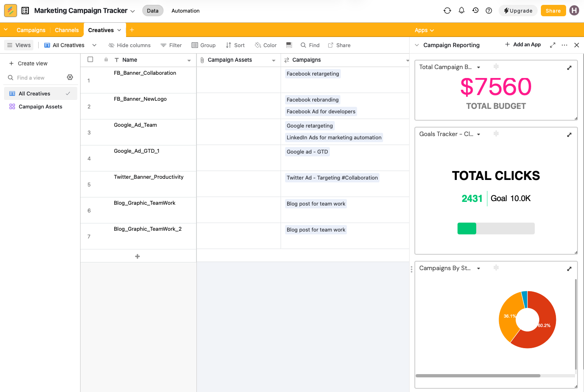
Task: Click the refresh/sync icon in top bar
Action: pos(447,11)
